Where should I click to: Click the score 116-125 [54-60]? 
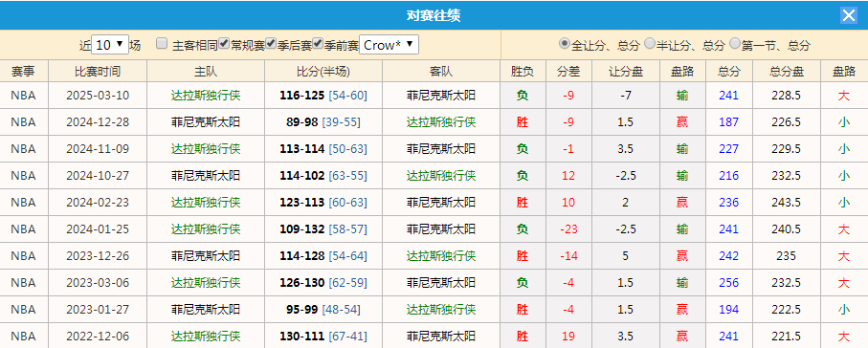[x=323, y=96]
